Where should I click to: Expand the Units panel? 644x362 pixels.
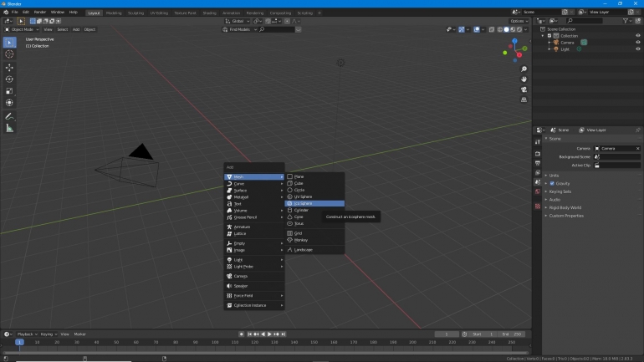(554, 176)
